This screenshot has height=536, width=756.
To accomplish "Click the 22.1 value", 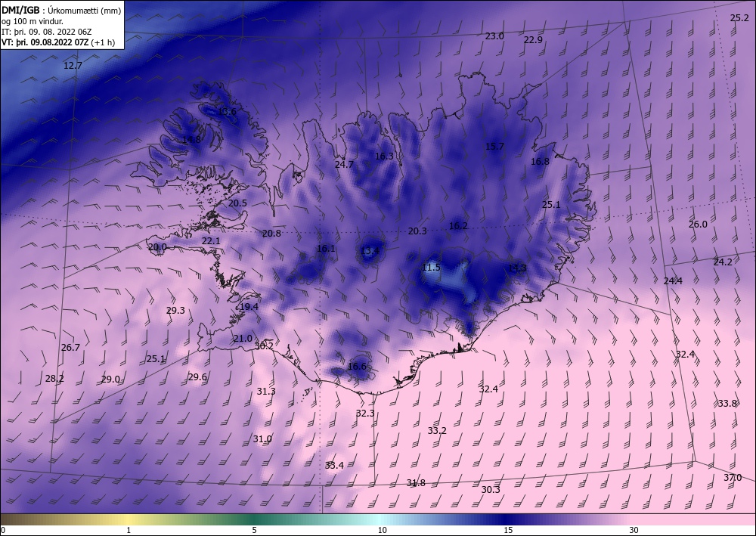I will 211,241.
